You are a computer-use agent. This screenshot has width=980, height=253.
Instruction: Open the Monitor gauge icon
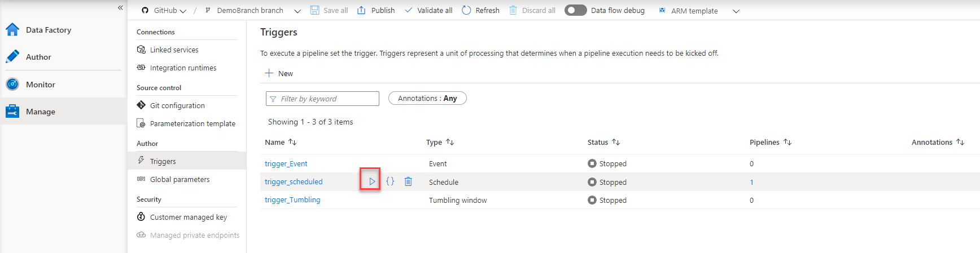(12, 85)
